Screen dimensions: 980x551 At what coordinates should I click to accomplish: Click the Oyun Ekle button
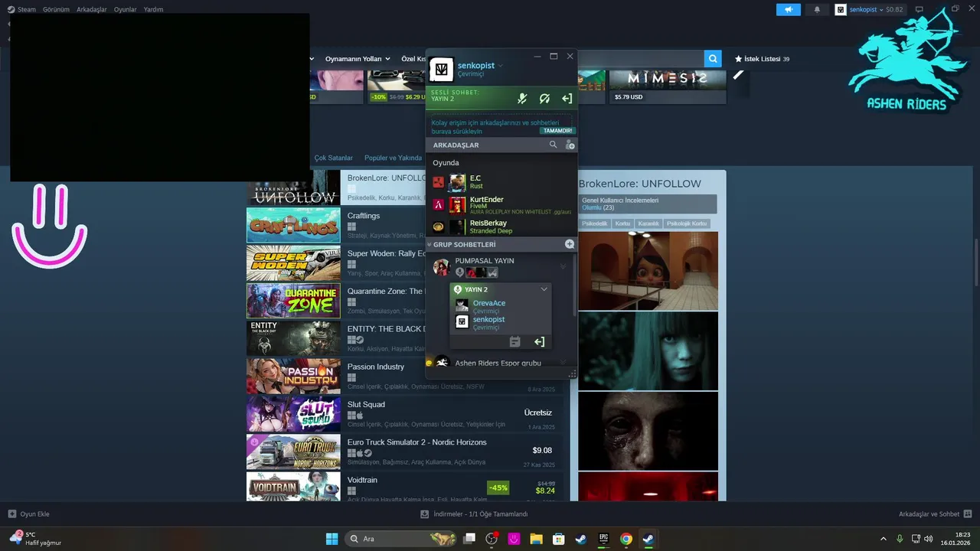coord(29,514)
